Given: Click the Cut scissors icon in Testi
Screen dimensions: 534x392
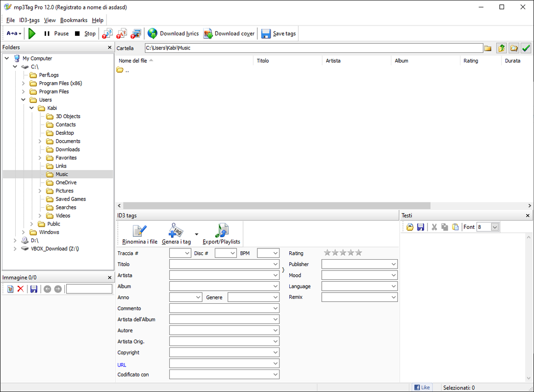Looking at the screenshot, I should pos(434,227).
